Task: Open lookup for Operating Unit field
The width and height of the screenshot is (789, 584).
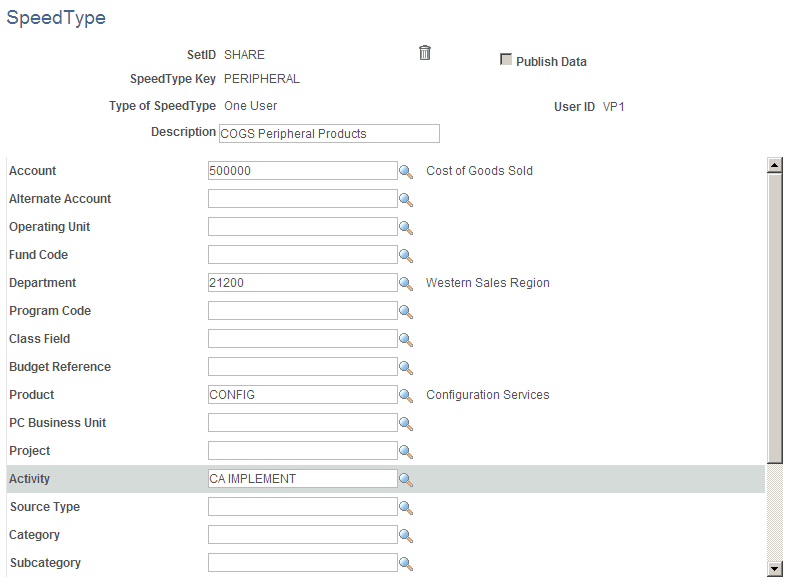Action: [406, 228]
